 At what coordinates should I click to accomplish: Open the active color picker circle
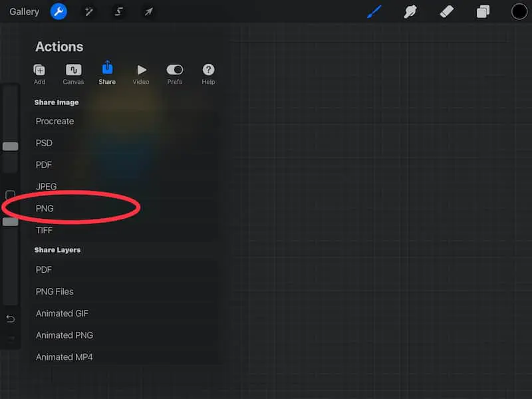(519, 12)
